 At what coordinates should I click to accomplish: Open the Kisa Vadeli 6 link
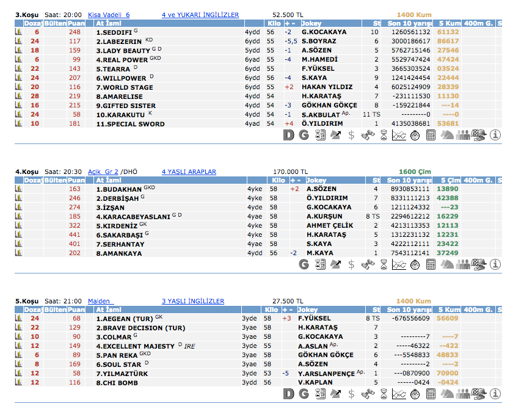tap(109, 15)
